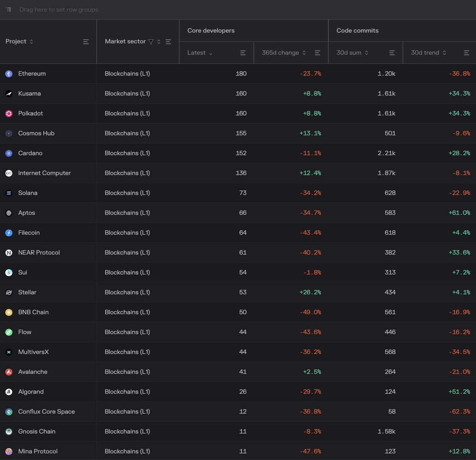This screenshot has height=460, width=476.
Task: Select the Stellar project name
Action: click(x=27, y=292)
